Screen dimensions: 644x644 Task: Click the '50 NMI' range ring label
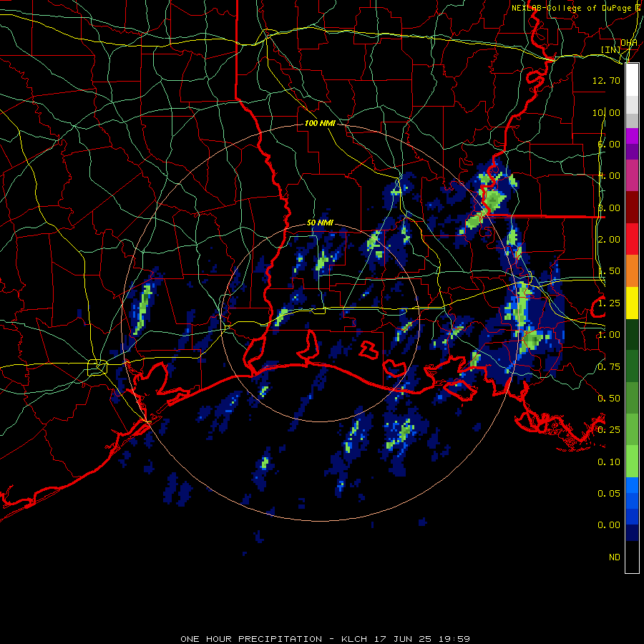point(320,223)
